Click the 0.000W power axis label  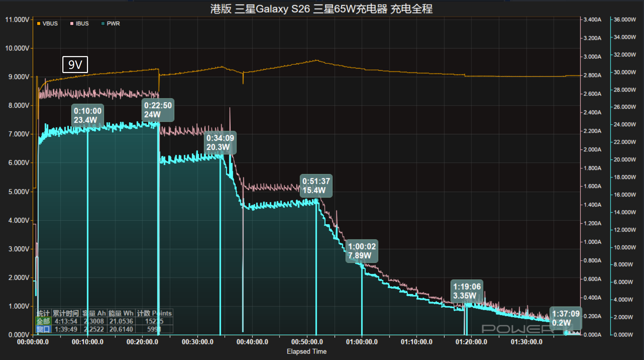click(x=624, y=335)
